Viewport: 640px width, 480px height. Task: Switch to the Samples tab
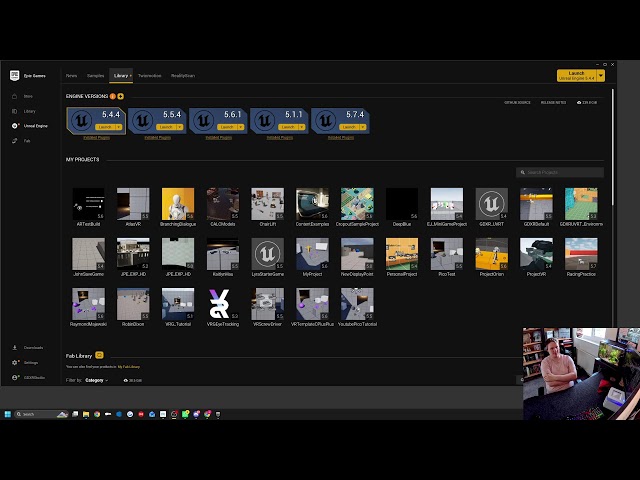(x=96, y=76)
